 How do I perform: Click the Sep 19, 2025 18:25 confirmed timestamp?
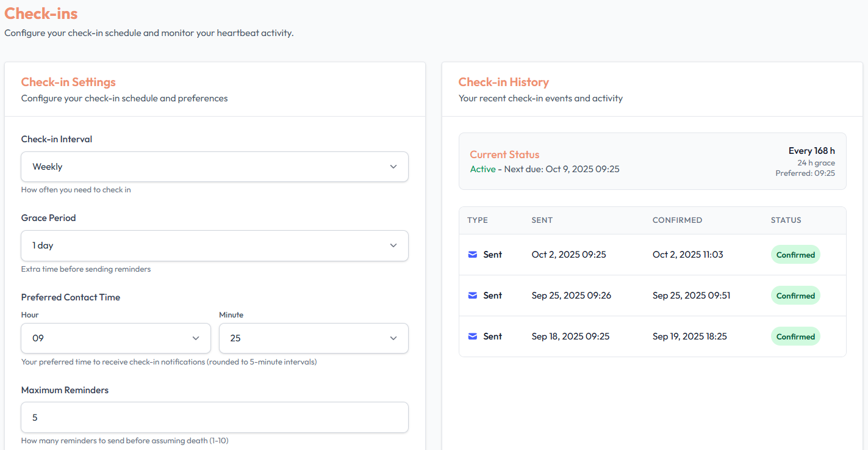tap(689, 336)
